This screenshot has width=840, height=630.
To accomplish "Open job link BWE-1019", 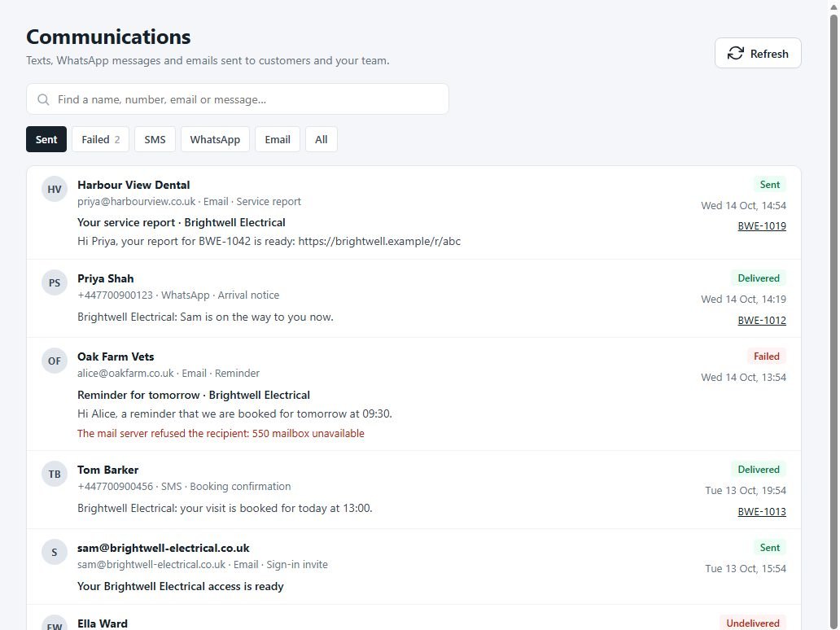I will (762, 226).
